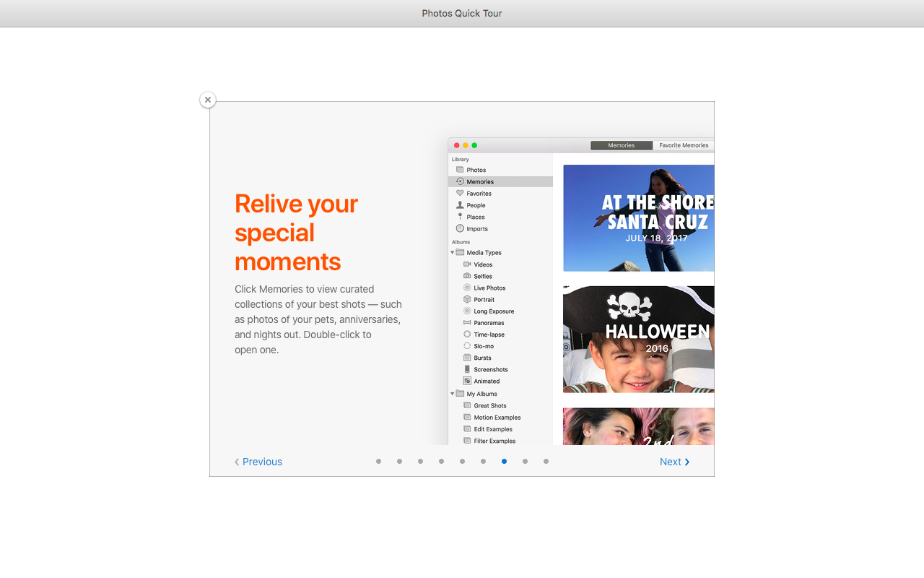Click the Videos icon under Media Types
This screenshot has width=924, height=578.
(467, 264)
